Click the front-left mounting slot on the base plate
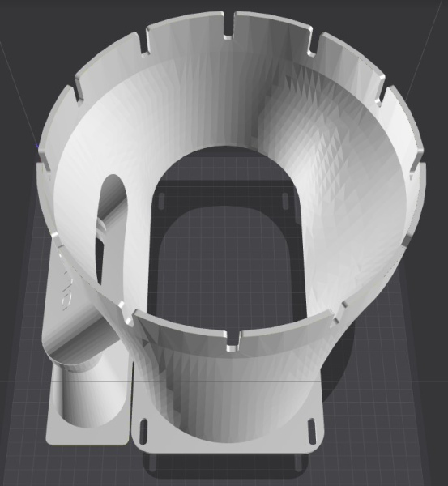448x486 pixels. pos(143,431)
